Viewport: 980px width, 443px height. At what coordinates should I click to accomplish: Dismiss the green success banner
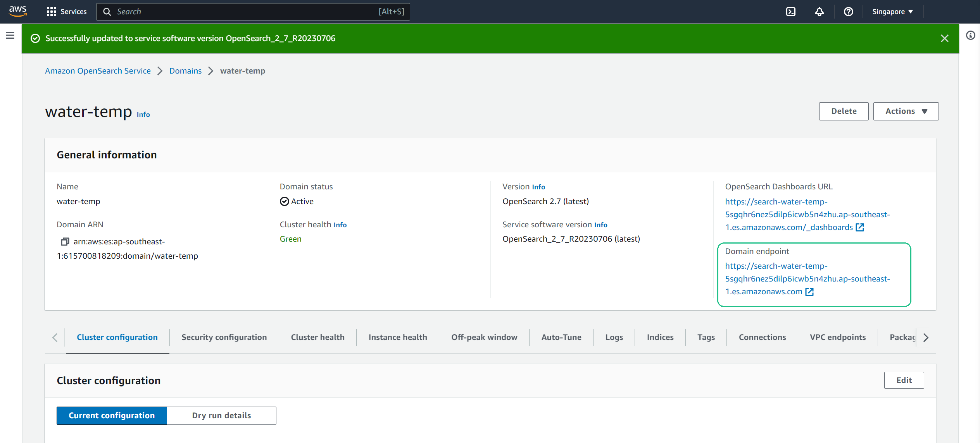point(944,38)
